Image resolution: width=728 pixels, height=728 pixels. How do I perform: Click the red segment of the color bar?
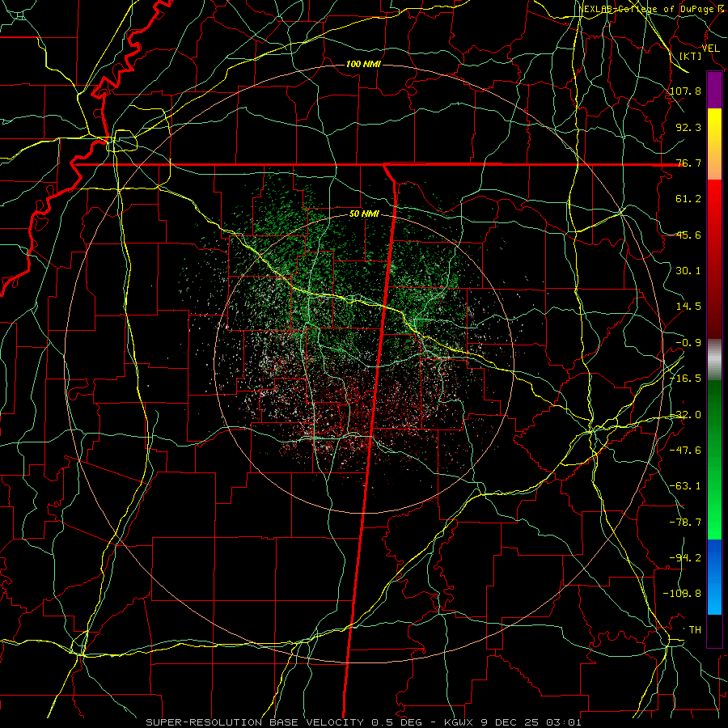pos(714,259)
